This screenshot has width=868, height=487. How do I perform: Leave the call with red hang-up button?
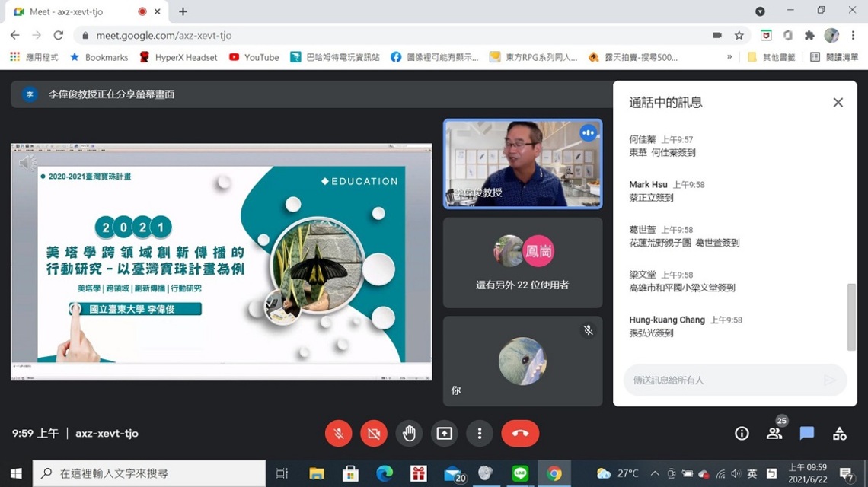520,433
